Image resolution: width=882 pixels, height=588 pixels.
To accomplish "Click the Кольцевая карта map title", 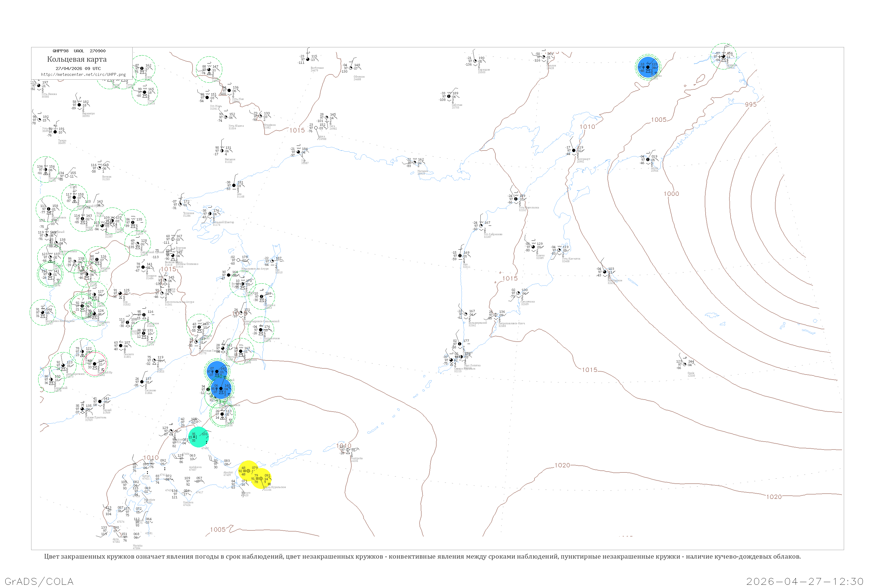I will pyautogui.click(x=77, y=59).
